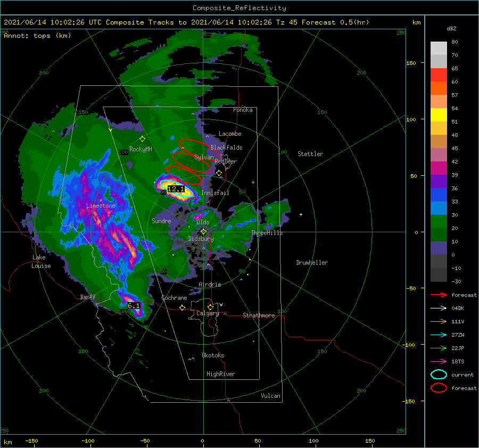Click the Okotoks label

coord(213,355)
